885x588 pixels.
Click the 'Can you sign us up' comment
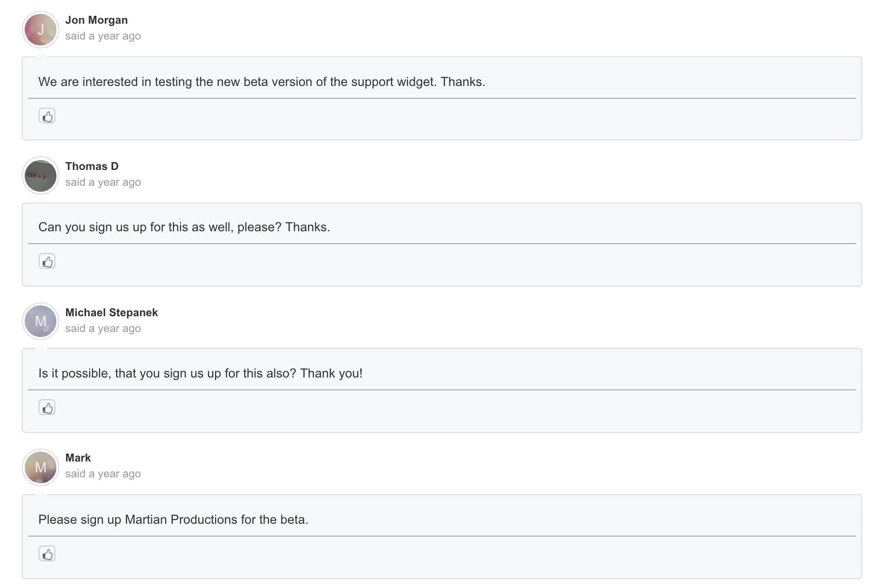pyautogui.click(x=184, y=227)
